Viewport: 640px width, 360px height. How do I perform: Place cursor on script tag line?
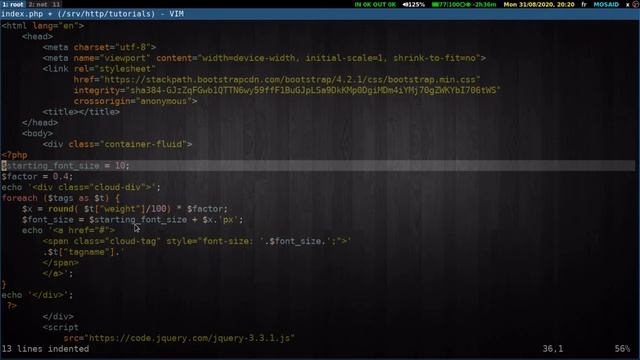pyautogui.click(x=60, y=327)
